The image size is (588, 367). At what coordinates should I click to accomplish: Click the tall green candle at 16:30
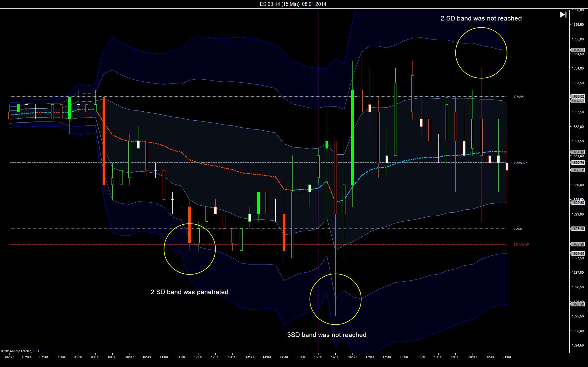tap(352, 137)
